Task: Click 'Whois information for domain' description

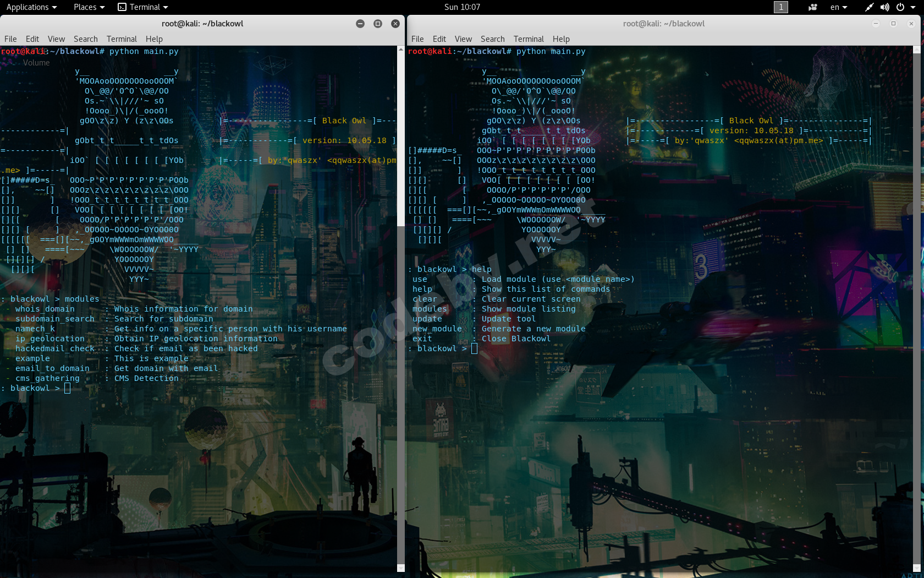Action: tap(184, 309)
